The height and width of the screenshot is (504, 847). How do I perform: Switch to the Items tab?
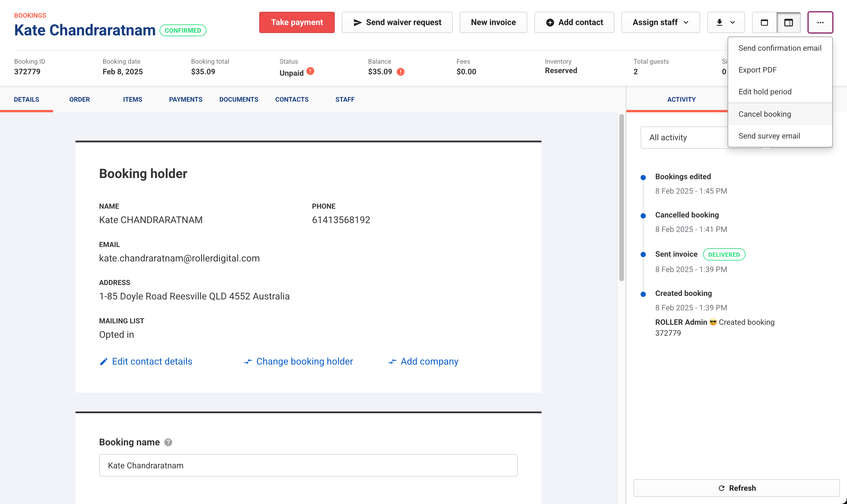pos(132,100)
